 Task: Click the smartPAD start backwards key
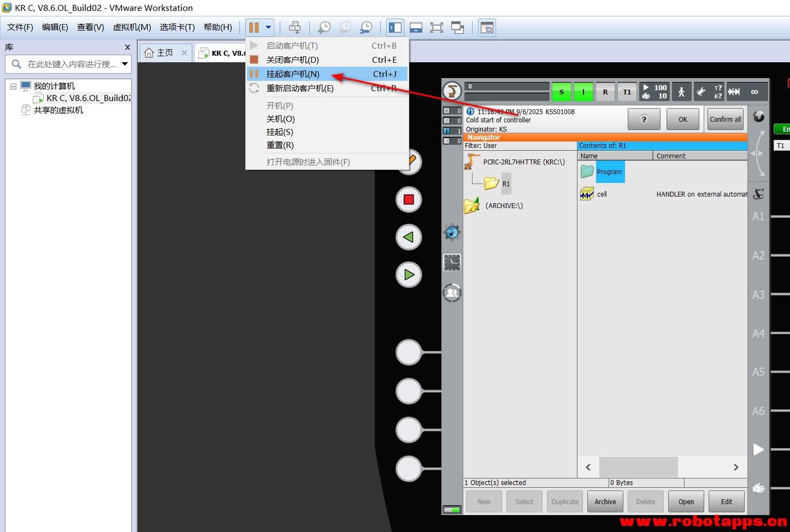coord(409,237)
